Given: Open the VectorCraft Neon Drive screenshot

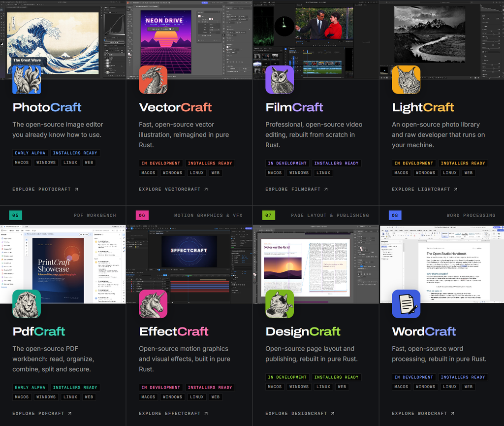Looking at the screenshot, I should 189,39.
